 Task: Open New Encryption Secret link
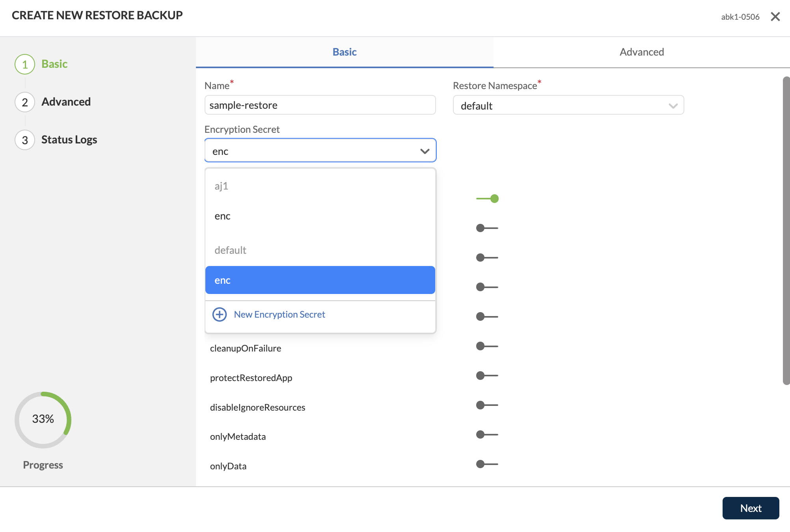(x=279, y=314)
